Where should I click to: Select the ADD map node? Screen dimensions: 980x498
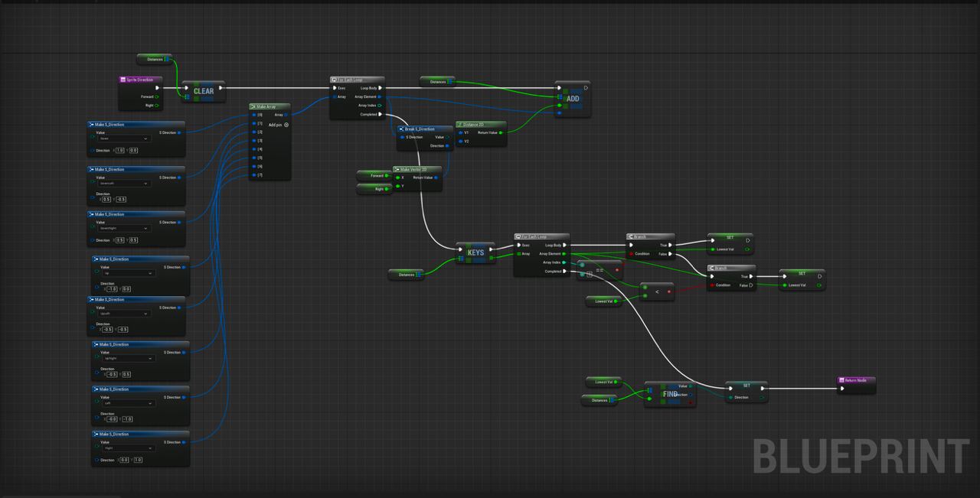pos(573,99)
